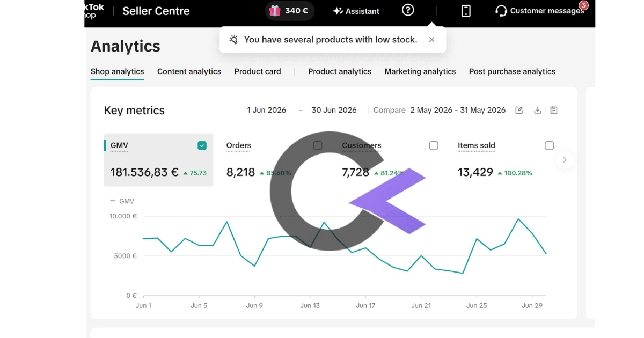Enable the Items sold metric checkbox
The image size is (644, 338).
click(x=549, y=145)
